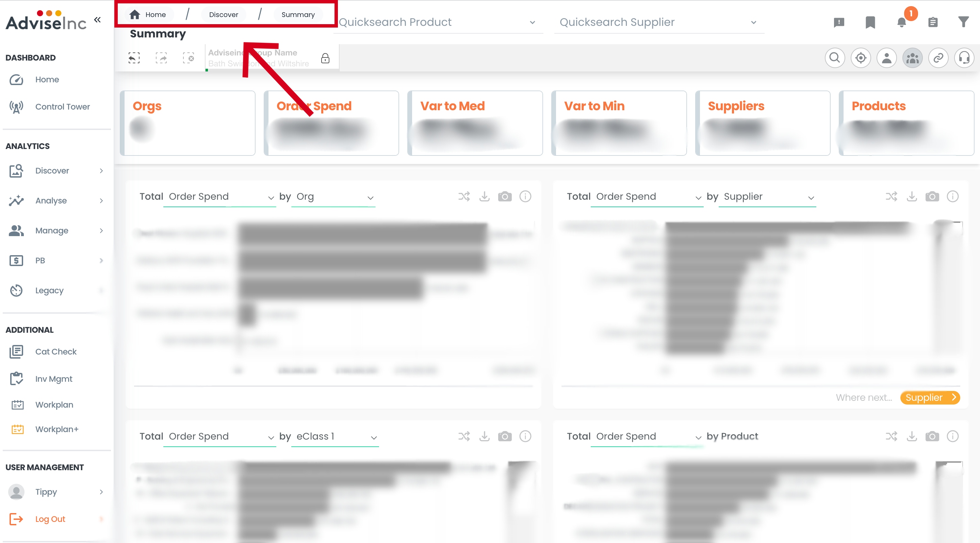Collapse the sidebar with double chevron
This screenshot has height=543, width=980.
point(97,20)
